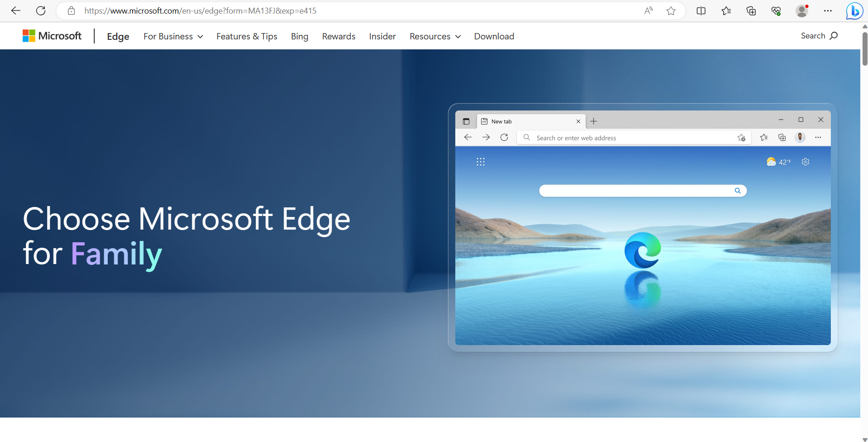
Task: Open the Bing link
Action: point(299,36)
